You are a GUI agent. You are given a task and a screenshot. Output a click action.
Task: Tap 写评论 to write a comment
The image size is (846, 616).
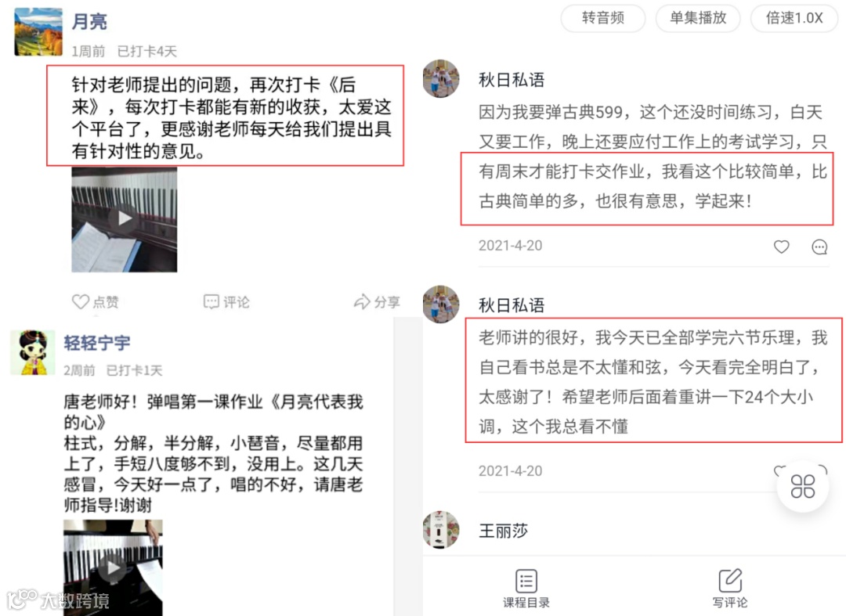[x=730, y=589]
